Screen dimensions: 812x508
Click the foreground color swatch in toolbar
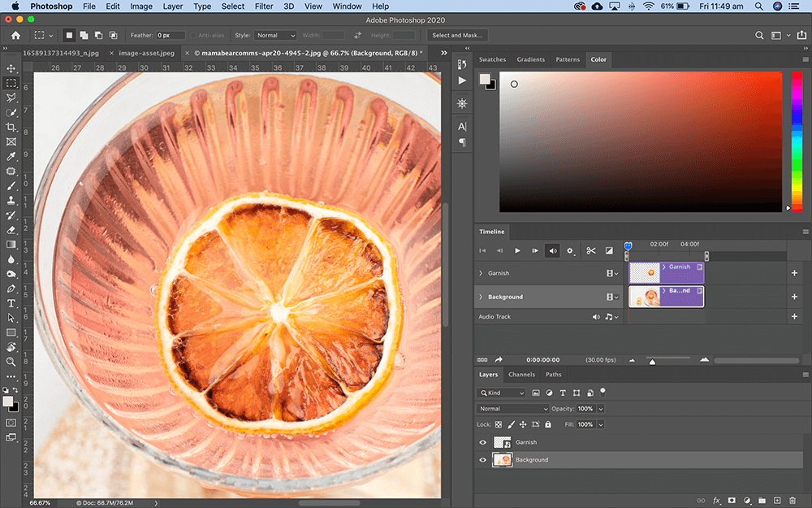click(x=8, y=402)
